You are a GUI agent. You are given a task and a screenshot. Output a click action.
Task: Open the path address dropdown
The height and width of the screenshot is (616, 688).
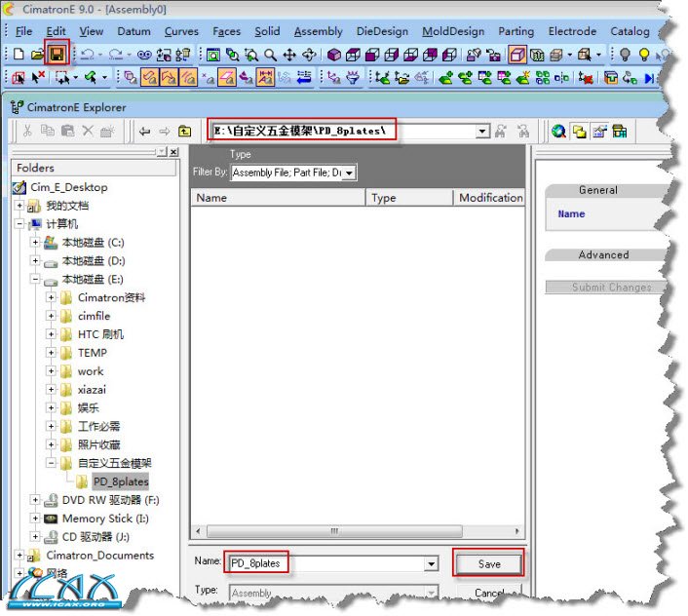pos(482,132)
